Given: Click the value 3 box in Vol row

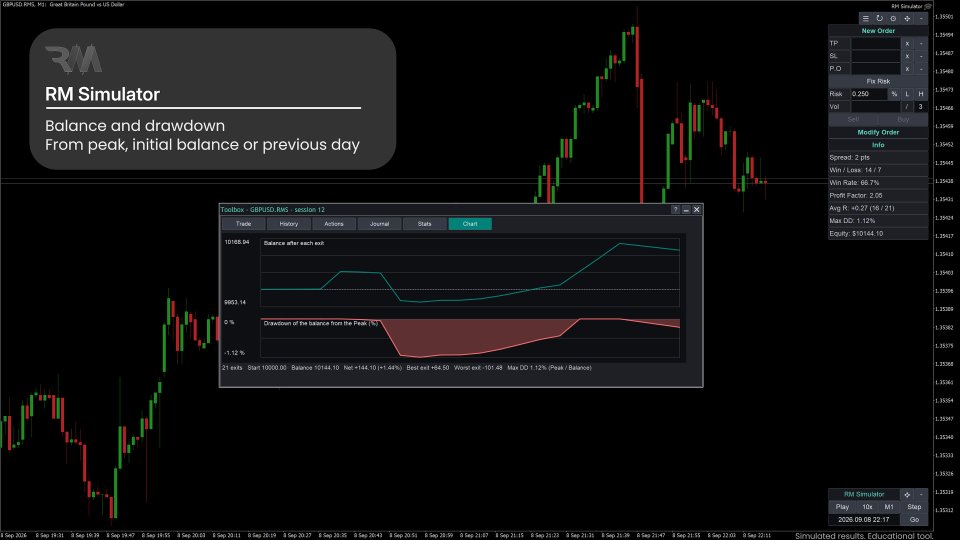Looking at the screenshot, I should (x=921, y=107).
